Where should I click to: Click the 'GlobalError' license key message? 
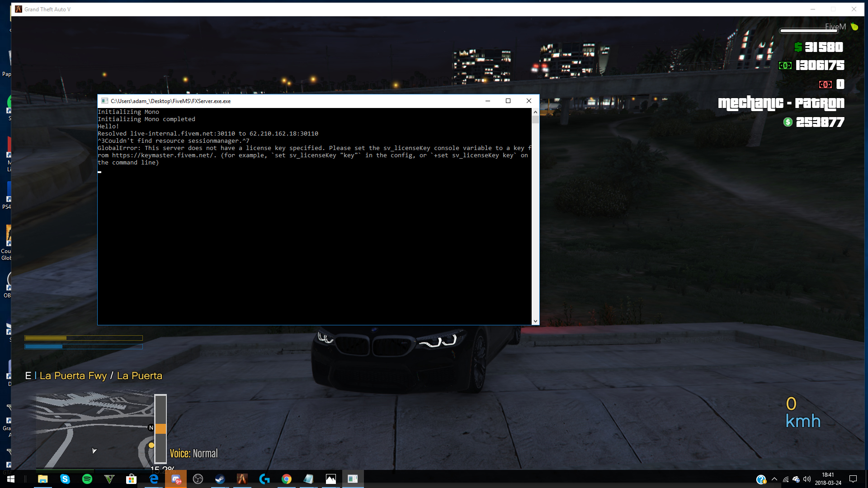[314, 155]
